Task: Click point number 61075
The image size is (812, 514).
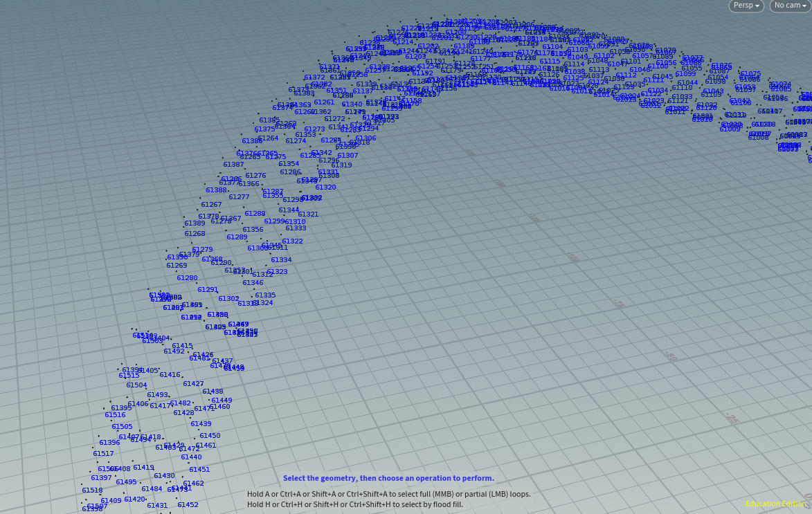Action: (750, 74)
